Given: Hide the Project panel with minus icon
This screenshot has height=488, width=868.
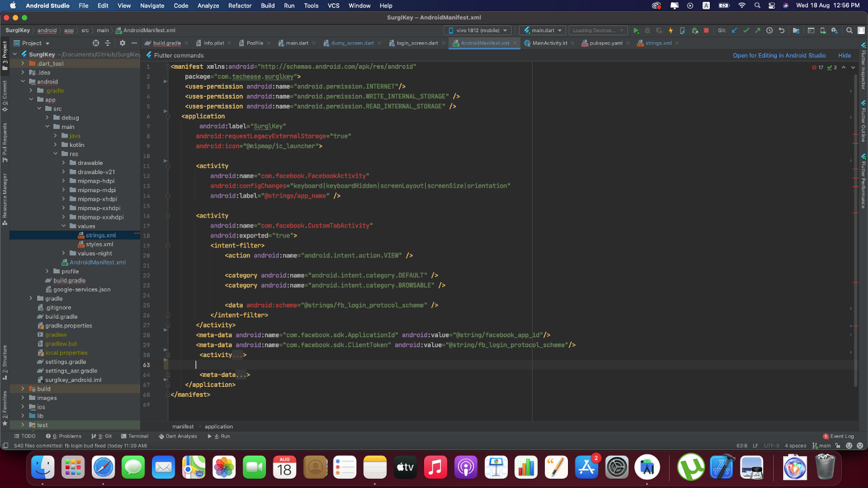Looking at the screenshot, I should tap(134, 43).
